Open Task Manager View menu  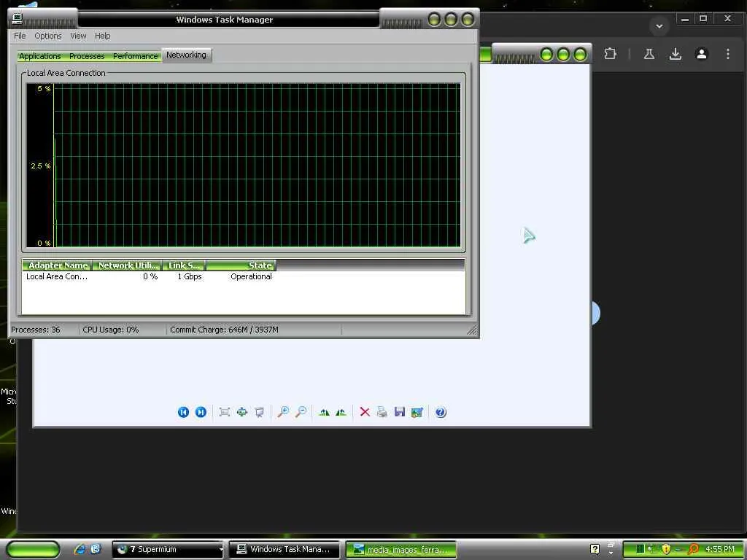tap(78, 36)
